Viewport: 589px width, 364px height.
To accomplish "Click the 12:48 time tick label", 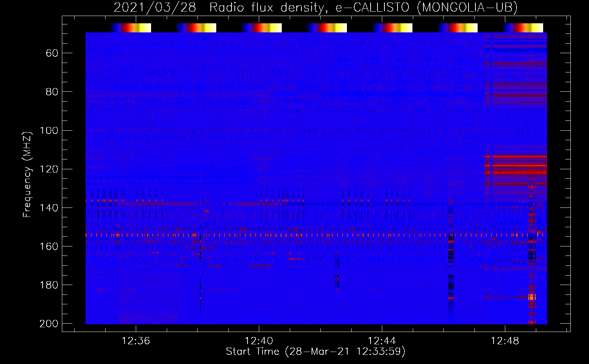I will [x=505, y=341].
